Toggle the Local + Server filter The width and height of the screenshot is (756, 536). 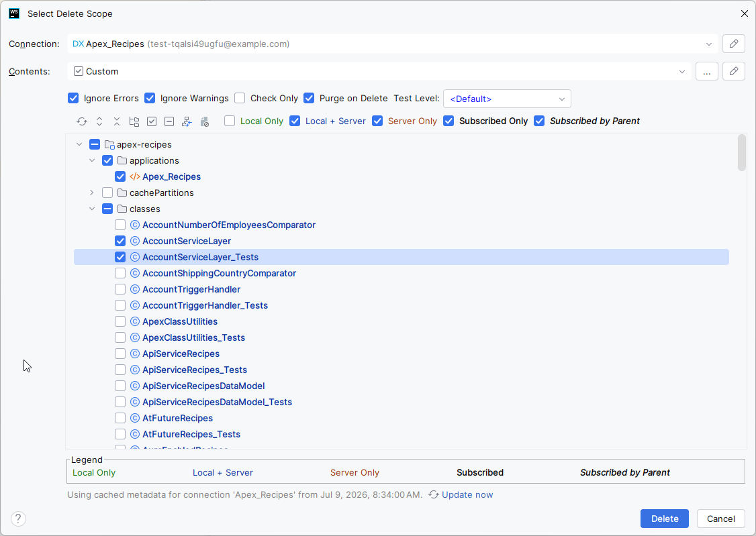coord(295,121)
